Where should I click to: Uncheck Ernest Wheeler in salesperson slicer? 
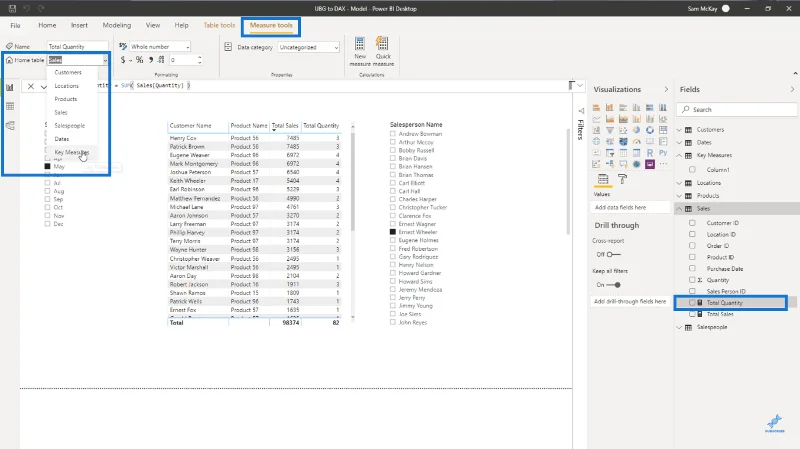click(x=393, y=232)
